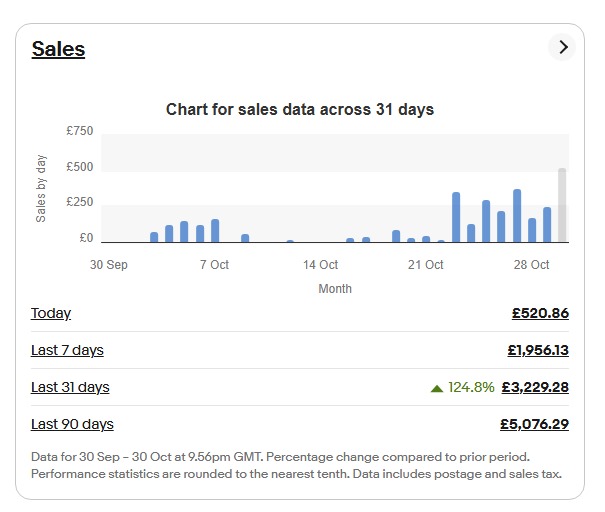The height and width of the screenshot is (512, 605).
Task: Click the 28 Oct axis label
Action: click(531, 265)
